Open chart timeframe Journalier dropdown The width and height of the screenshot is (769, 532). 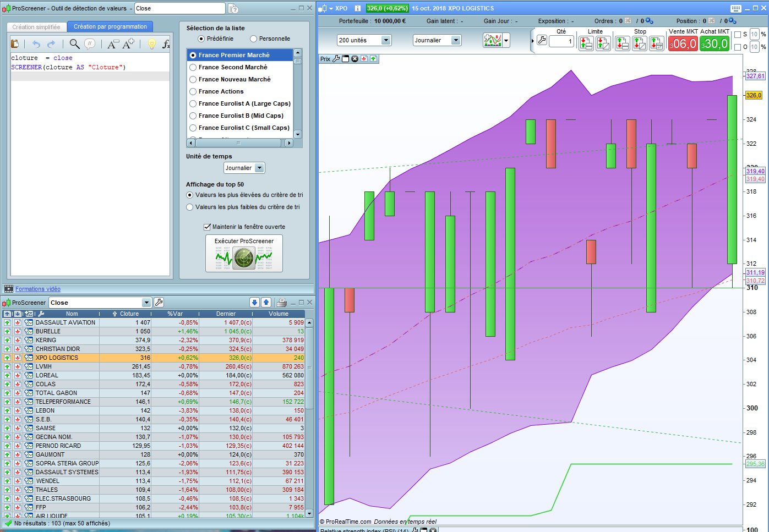click(437, 40)
